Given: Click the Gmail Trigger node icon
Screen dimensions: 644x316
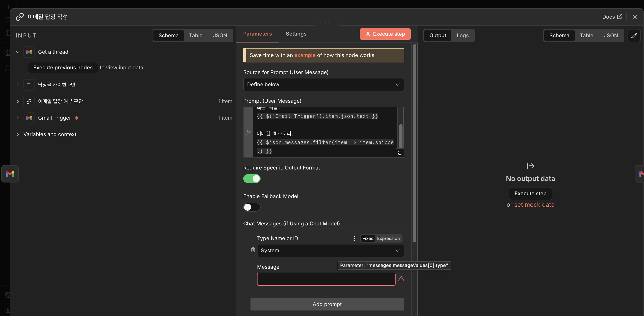Looking at the screenshot, I should pyautogui.click(x=29, y=118).
